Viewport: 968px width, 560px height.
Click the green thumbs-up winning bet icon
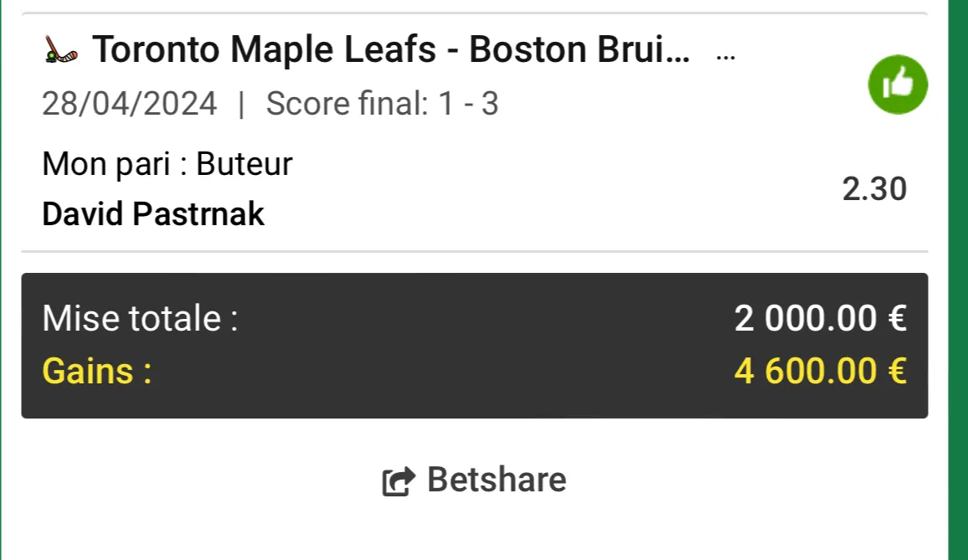coord(898,84)
